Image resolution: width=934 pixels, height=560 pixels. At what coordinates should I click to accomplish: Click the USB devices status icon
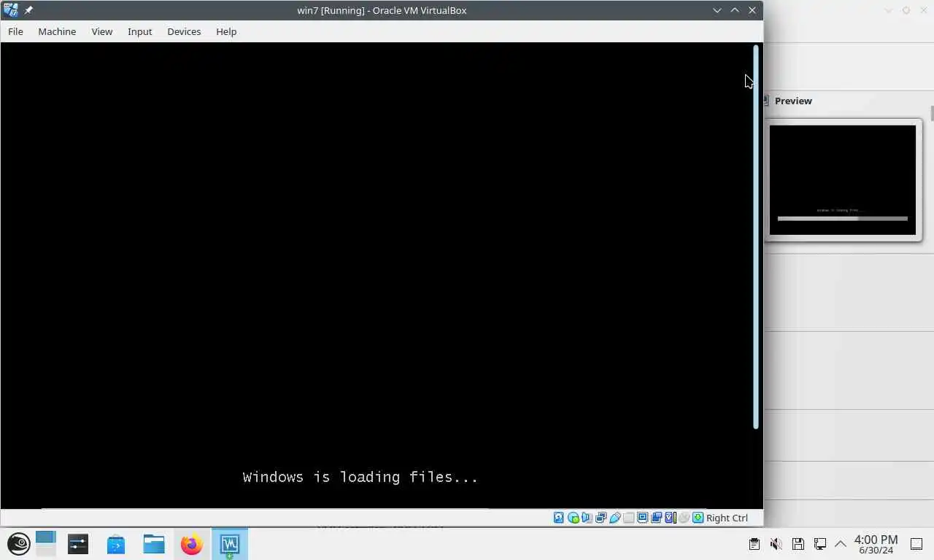(614, 518)
